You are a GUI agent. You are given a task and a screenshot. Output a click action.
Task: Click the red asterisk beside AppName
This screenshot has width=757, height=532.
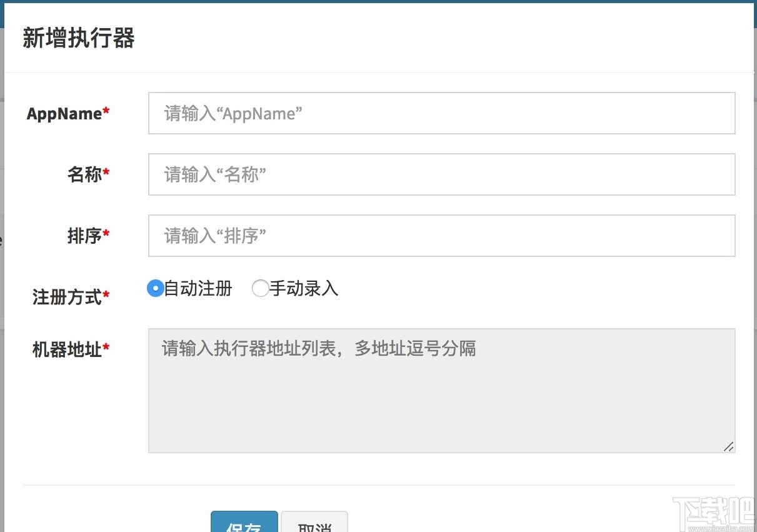[106, 112]
